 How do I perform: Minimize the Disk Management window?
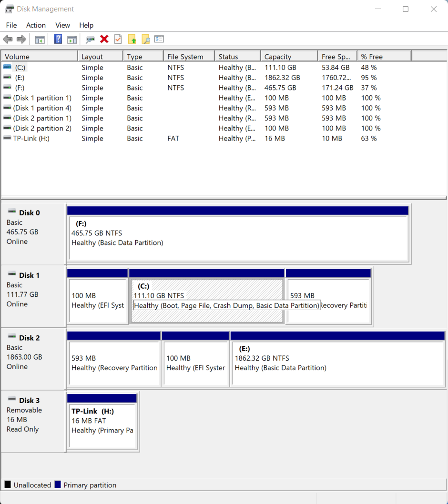pos(378,9)
